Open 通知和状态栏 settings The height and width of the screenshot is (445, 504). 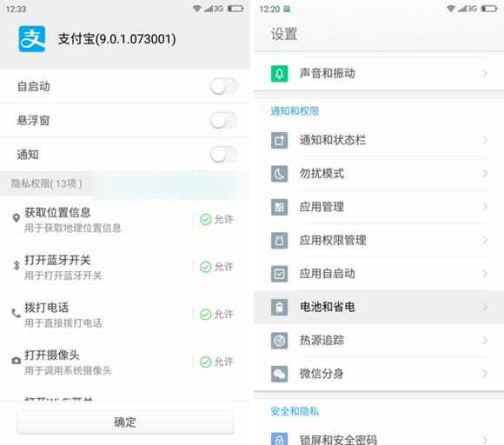[379, 140]
